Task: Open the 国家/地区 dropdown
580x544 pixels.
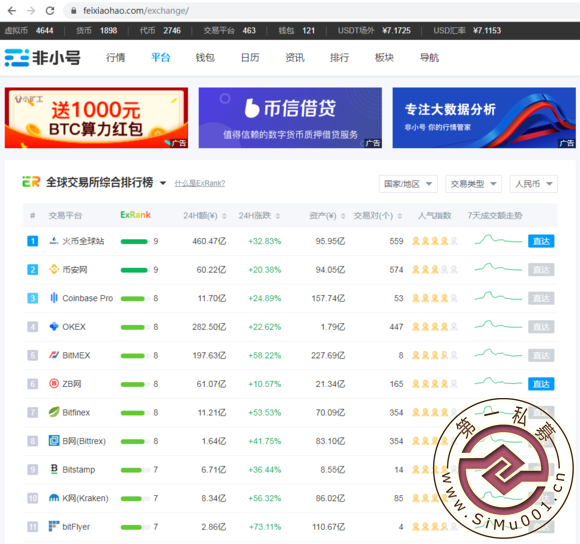Action: coord(408,184)
